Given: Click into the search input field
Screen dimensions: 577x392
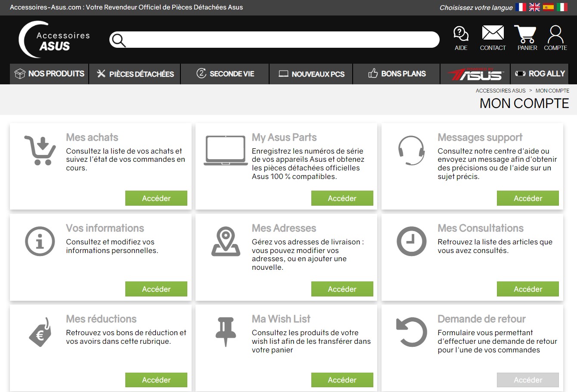Looking at the screenshot, I should coord(282,40).
